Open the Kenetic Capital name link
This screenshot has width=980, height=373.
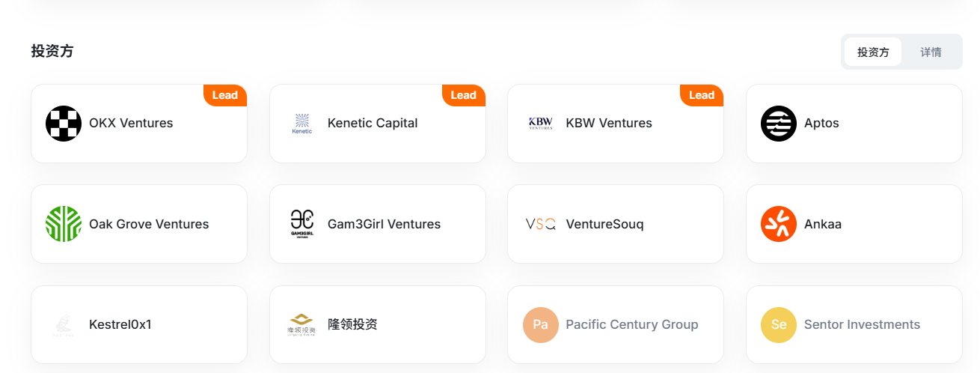click(x=373, y=124)
